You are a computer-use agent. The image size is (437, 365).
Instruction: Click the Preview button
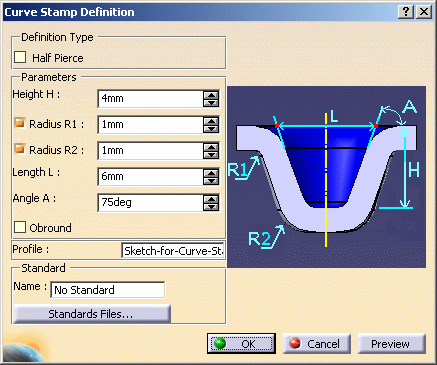coord(392,343)
